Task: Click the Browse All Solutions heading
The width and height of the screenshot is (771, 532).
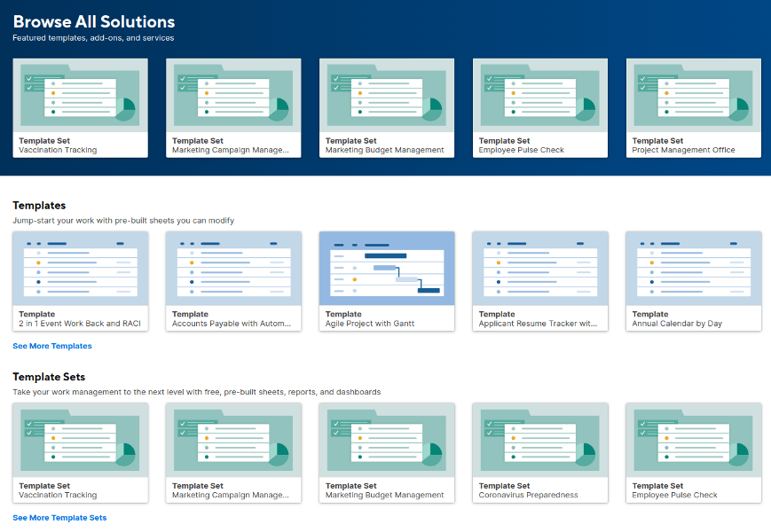Action: [x=92, y=21]
